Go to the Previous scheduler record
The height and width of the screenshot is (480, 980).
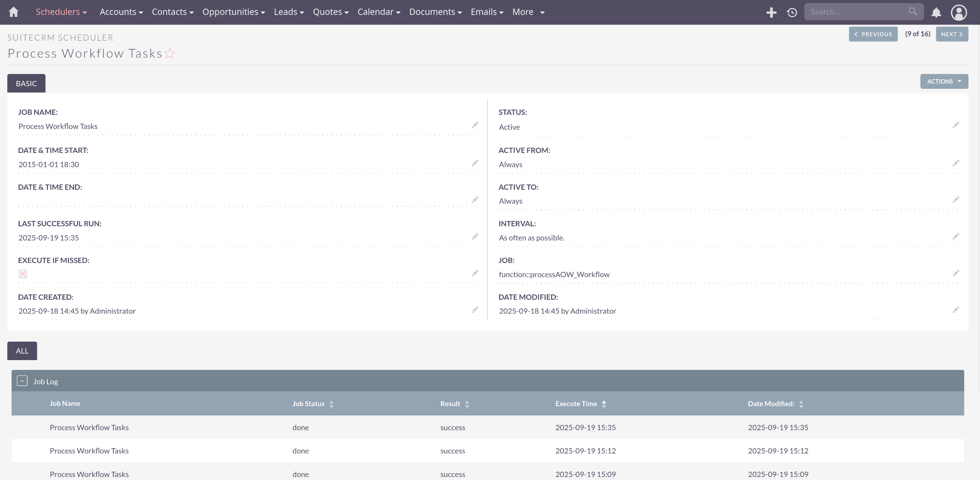coord(873,34)
